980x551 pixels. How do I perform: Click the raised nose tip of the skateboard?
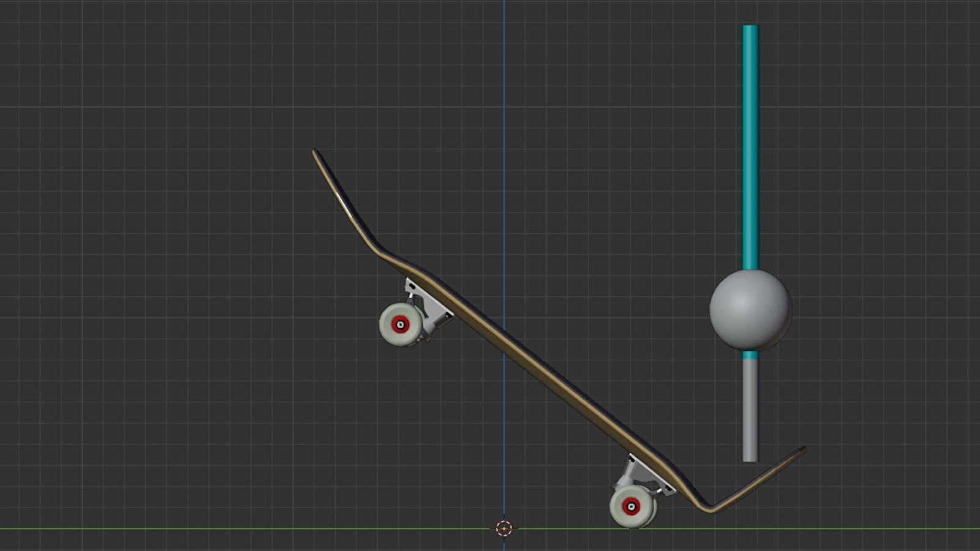tap(315, 152)
